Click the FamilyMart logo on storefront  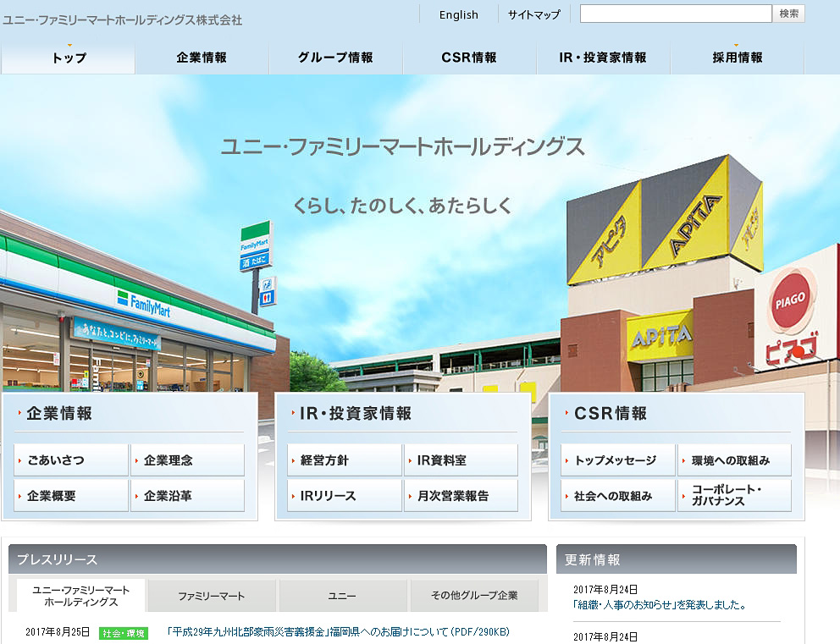(144, 301)
